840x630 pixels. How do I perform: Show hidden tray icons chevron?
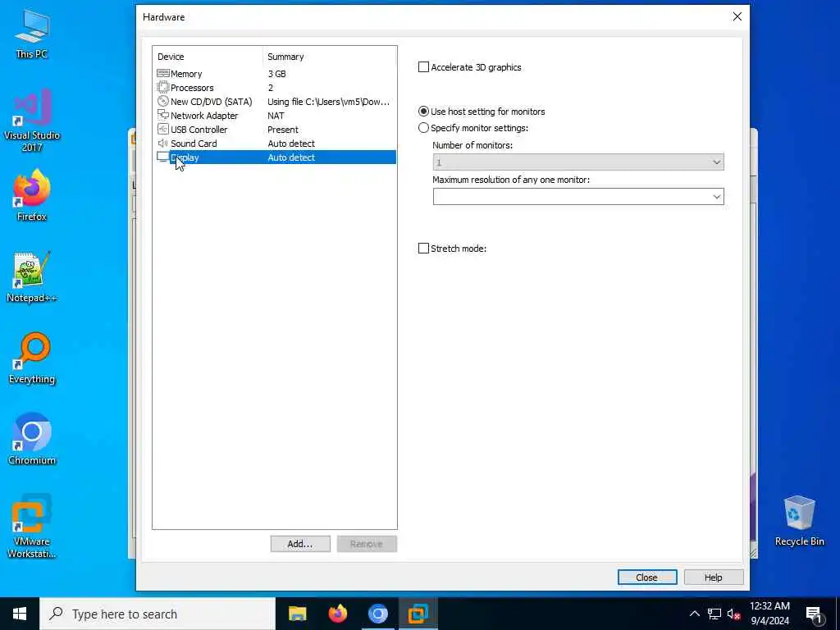tap(694, 614)
